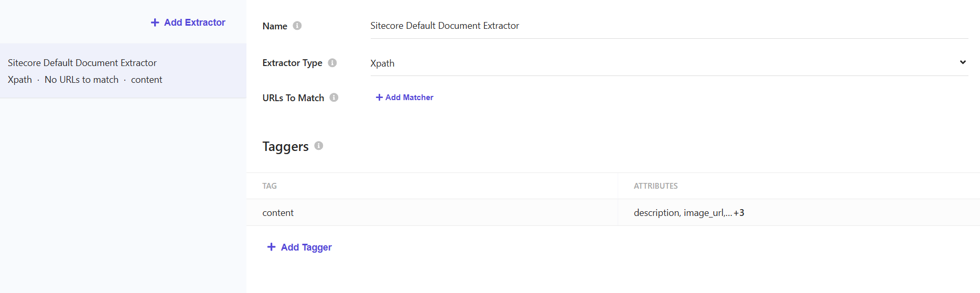This screenshot has height=293, width=980.
Task: Click the Add Extractor button
Action: tap(188, 23)
